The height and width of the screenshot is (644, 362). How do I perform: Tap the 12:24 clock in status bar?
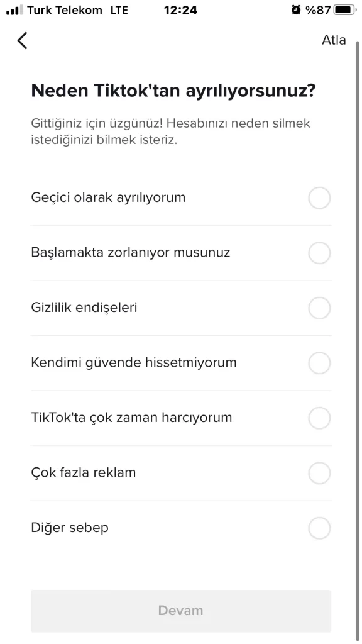click(x=180, y=10)
